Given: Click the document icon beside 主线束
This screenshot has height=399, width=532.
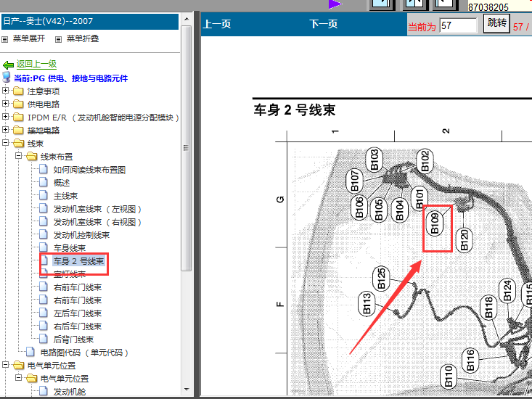Looking at the screenshot, I should coord(44,195).
